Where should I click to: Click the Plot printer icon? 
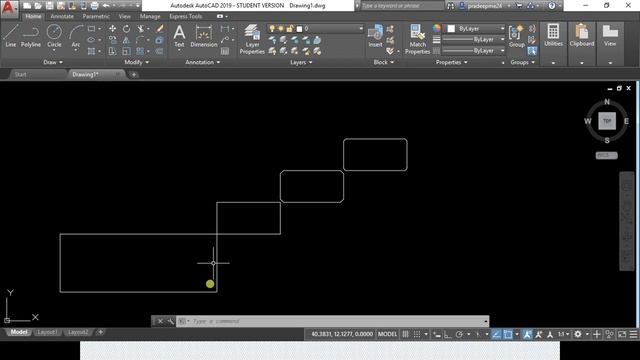pyautogui.click(x=94, y=6)
